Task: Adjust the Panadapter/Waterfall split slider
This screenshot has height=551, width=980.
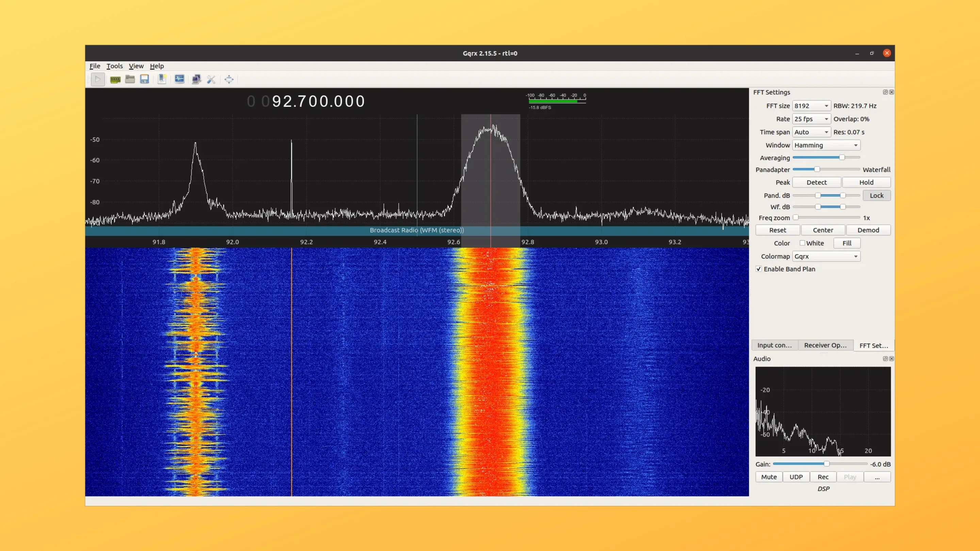Action: [x=826, y=169]
